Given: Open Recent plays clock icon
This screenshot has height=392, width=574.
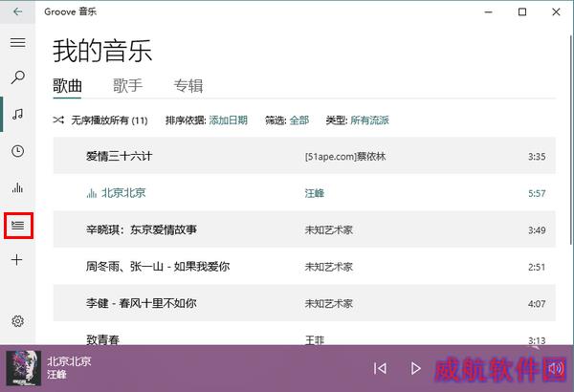Looking at the screenshot, I should (x=17, y=151).
